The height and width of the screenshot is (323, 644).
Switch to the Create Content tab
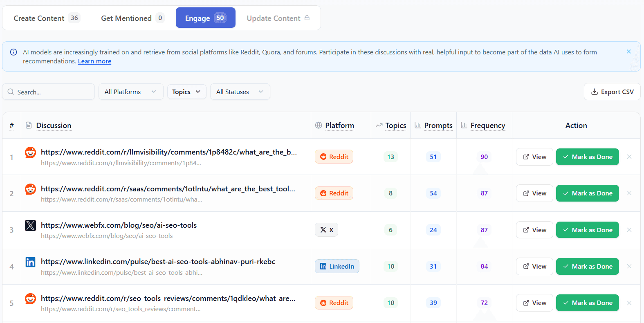[x=46, y=18]
